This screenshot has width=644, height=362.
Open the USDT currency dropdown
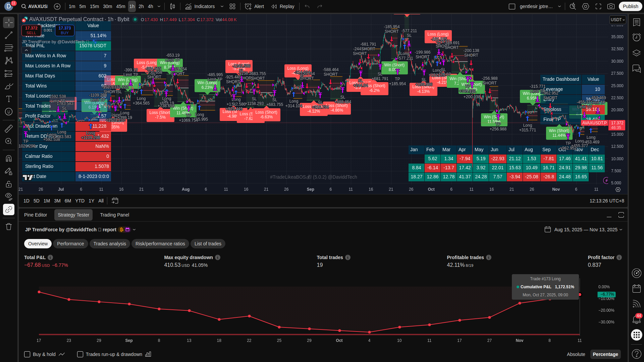click(x=618, y=20)
